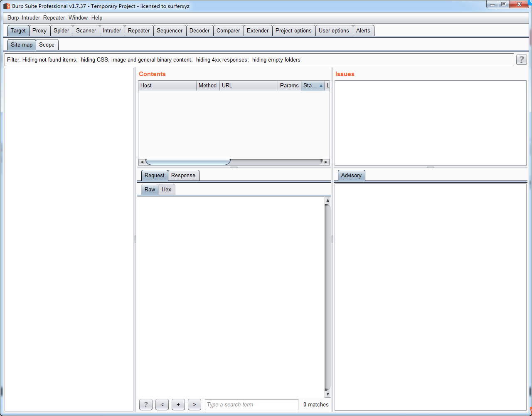Select the Site map sub-tab
The width and height of the screenshot is (532, 416).
[22, 45]
